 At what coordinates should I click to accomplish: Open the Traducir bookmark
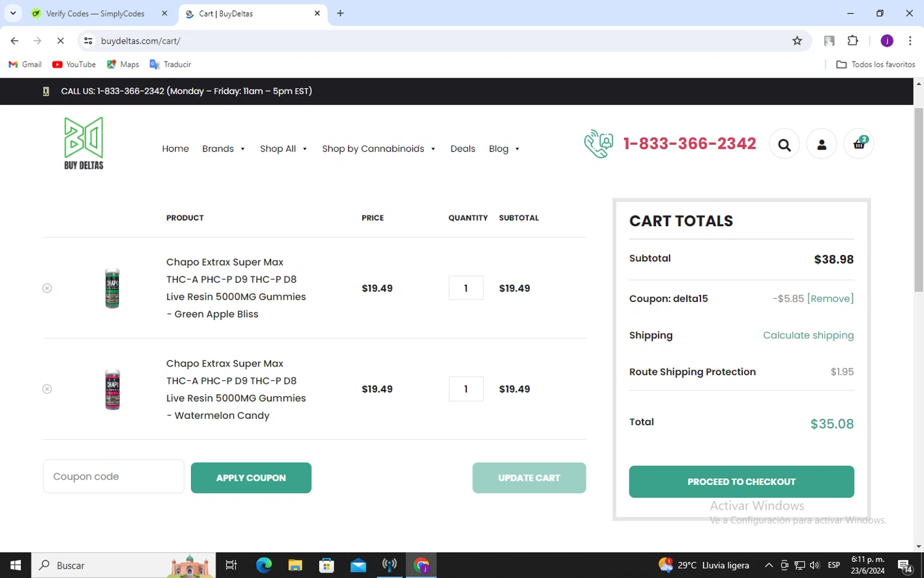[170, 64]
